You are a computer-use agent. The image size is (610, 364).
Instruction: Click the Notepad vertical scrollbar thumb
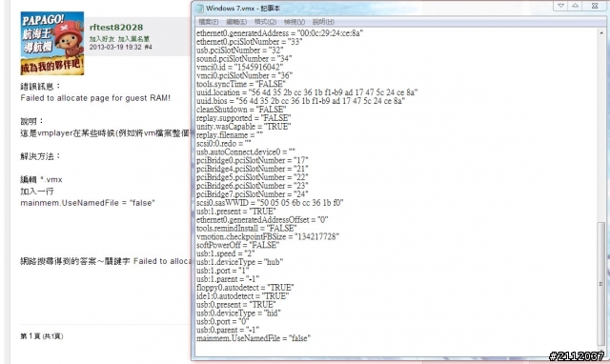coord(601,283)
